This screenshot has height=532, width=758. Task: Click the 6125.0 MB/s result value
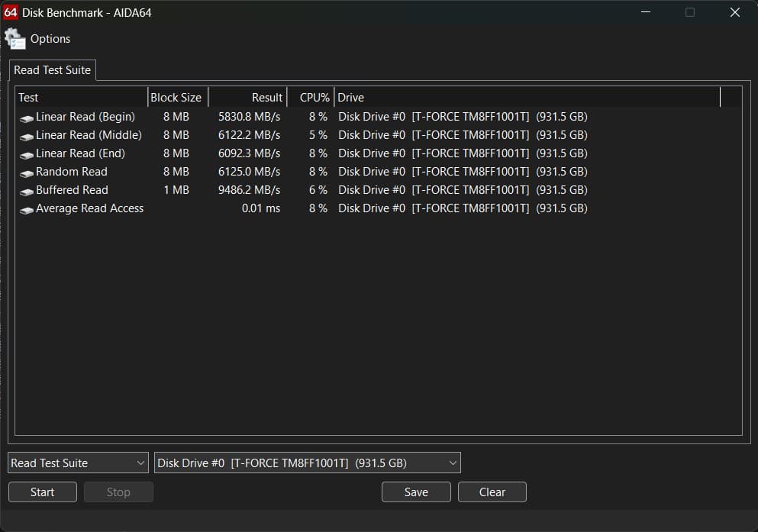[249, 172]
